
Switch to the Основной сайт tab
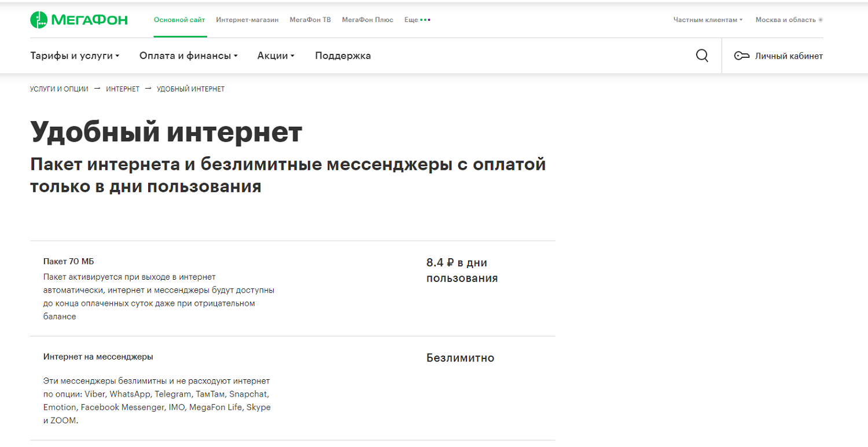point(179,20)
